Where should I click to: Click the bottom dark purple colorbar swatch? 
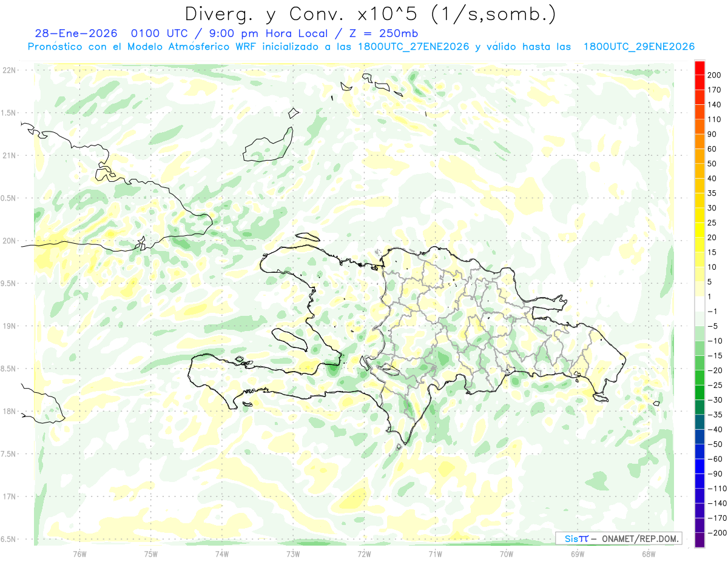click(699, 540)
